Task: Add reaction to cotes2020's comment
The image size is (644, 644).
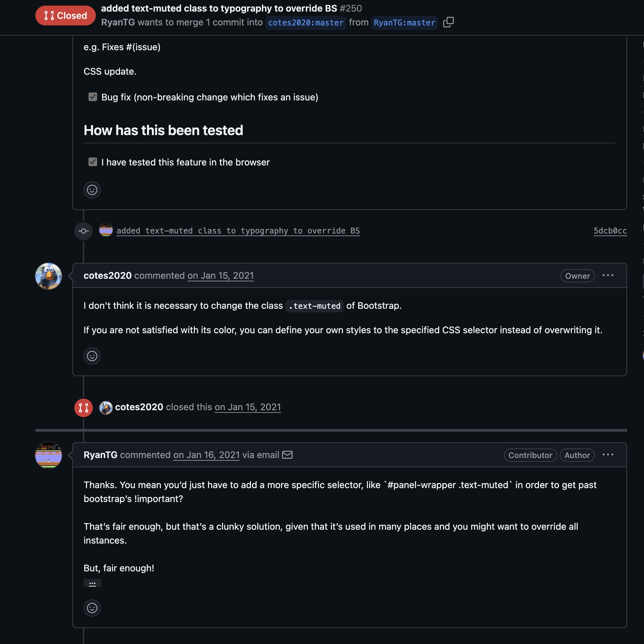Action: pyautogui.click(x=92, y=356)
